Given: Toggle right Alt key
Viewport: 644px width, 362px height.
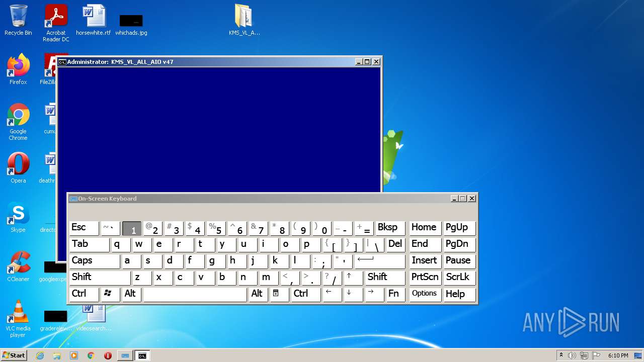Looking at the screenshot, I should click(x=258, y=295).
